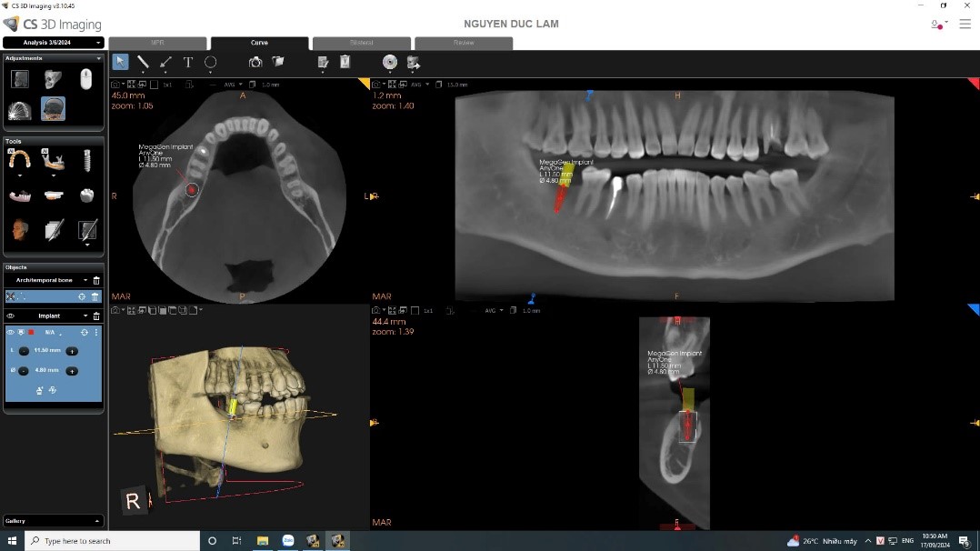Select the crown tooth tool
Image resolution: width=980 pixels, height=551 pixels.
click(87, 195)
